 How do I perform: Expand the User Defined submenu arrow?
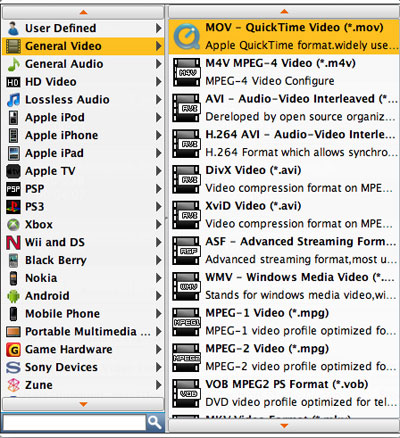point(159,28)
